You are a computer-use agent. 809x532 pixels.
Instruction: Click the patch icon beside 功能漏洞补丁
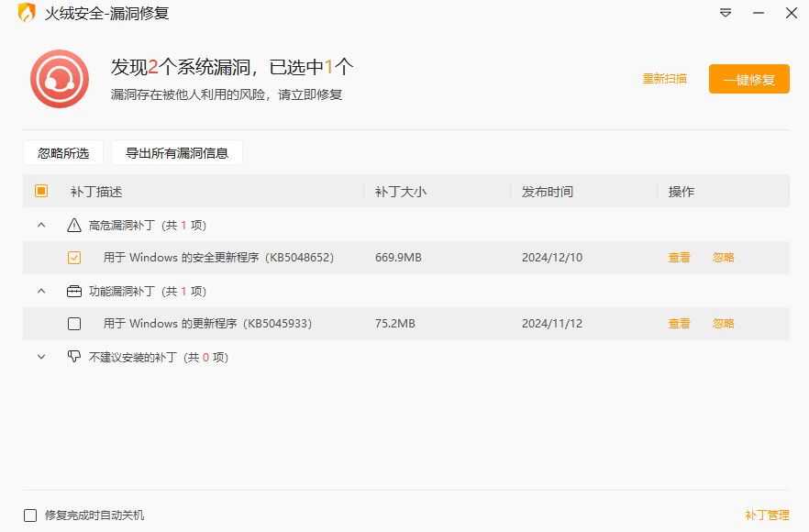click(x=72, y=291)
